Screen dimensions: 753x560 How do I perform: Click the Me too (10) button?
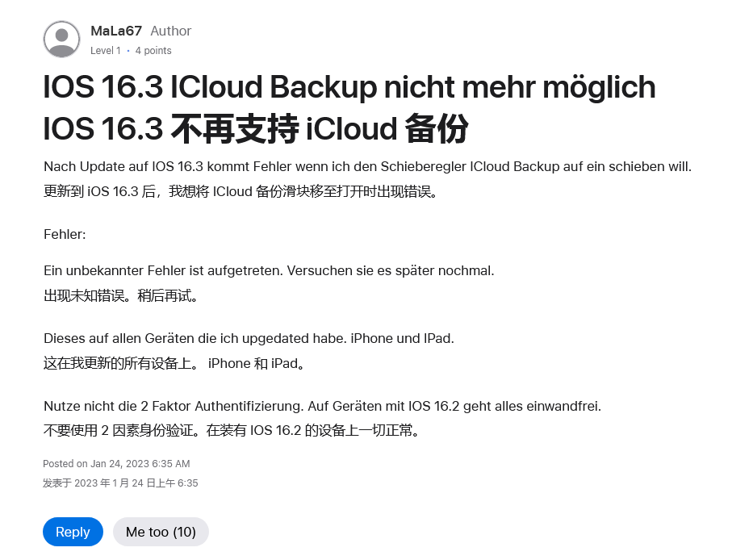[161, 532]
